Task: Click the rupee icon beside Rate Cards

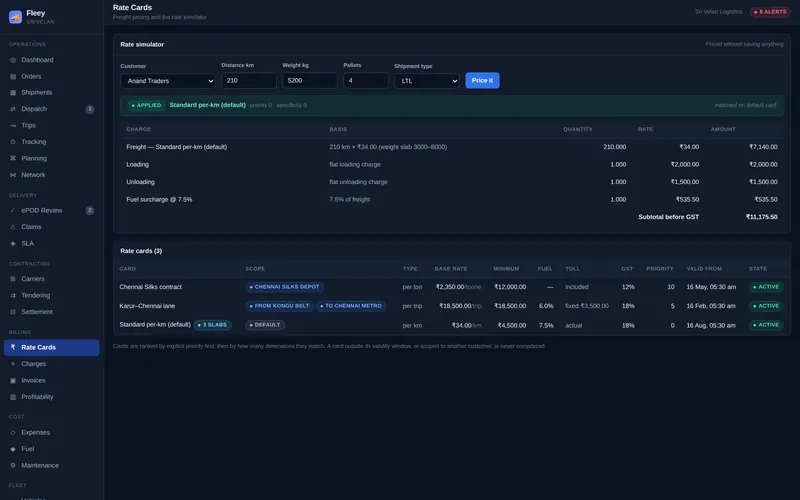Action: [13, 347]
